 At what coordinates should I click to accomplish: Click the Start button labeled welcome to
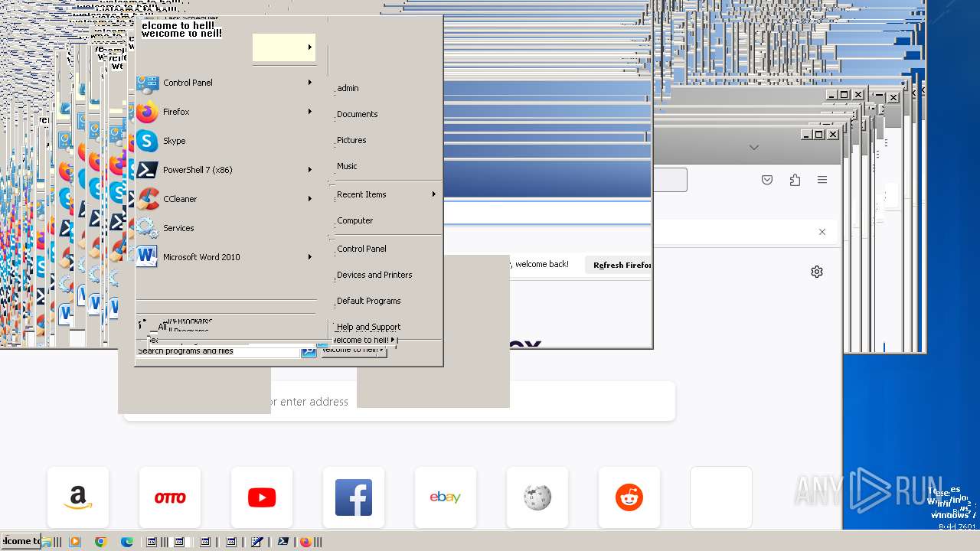click(21, 541)
